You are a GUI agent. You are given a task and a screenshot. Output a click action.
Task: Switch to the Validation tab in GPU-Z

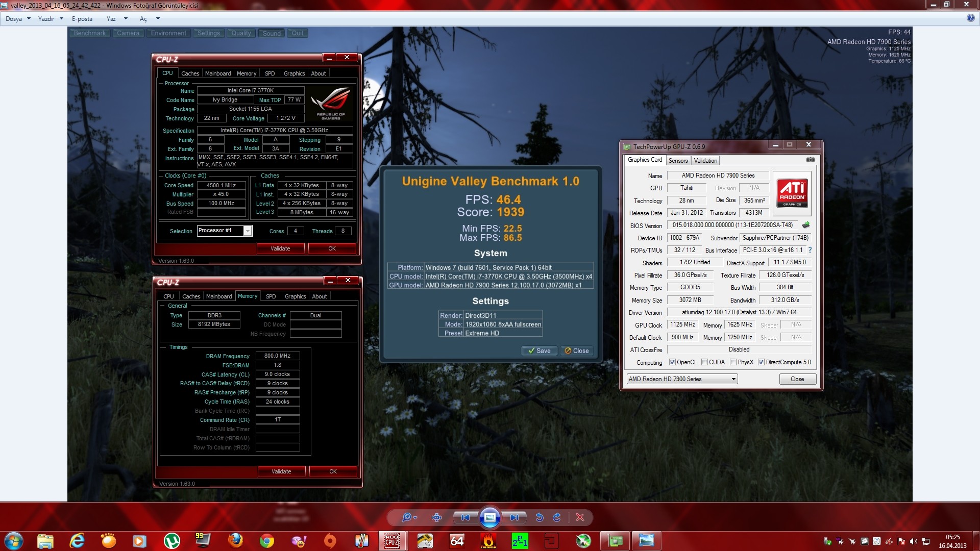pos(706,160)
